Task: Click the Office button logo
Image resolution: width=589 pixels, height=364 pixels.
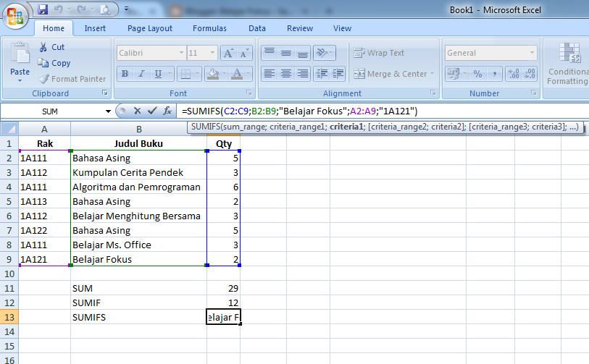Action: coord(15,16)
